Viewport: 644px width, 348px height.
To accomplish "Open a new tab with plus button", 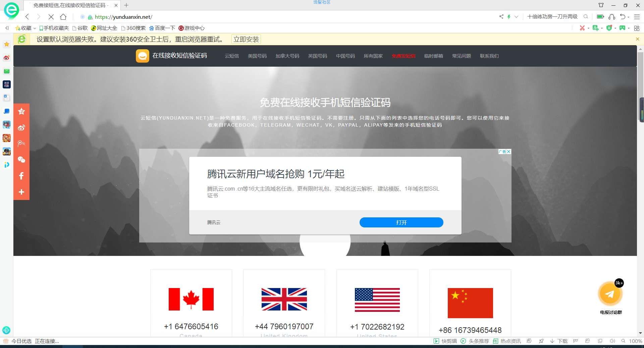I will (126, 5).
